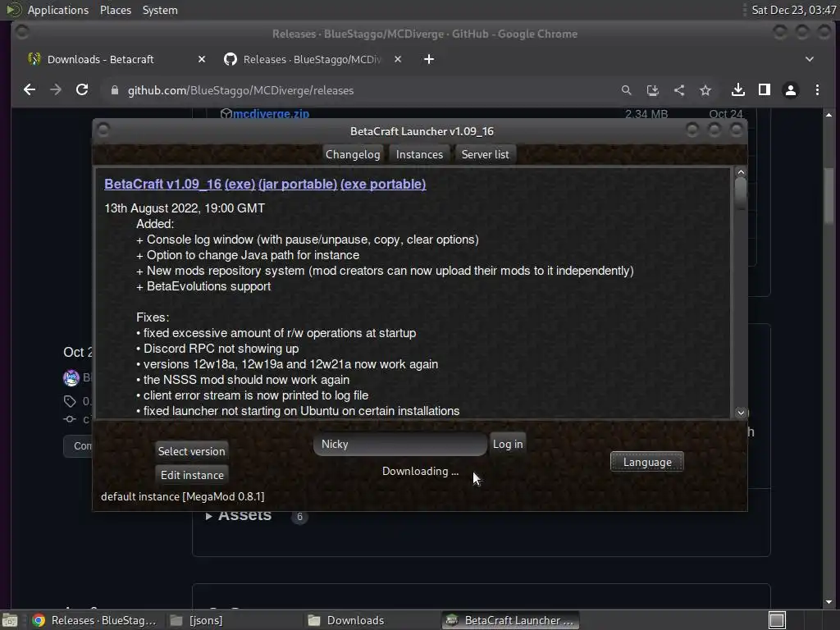Click '+ BetaEvolutions support' changelog line
The height and width of the screenshot is (630, 840).
(x=203, y=286)
